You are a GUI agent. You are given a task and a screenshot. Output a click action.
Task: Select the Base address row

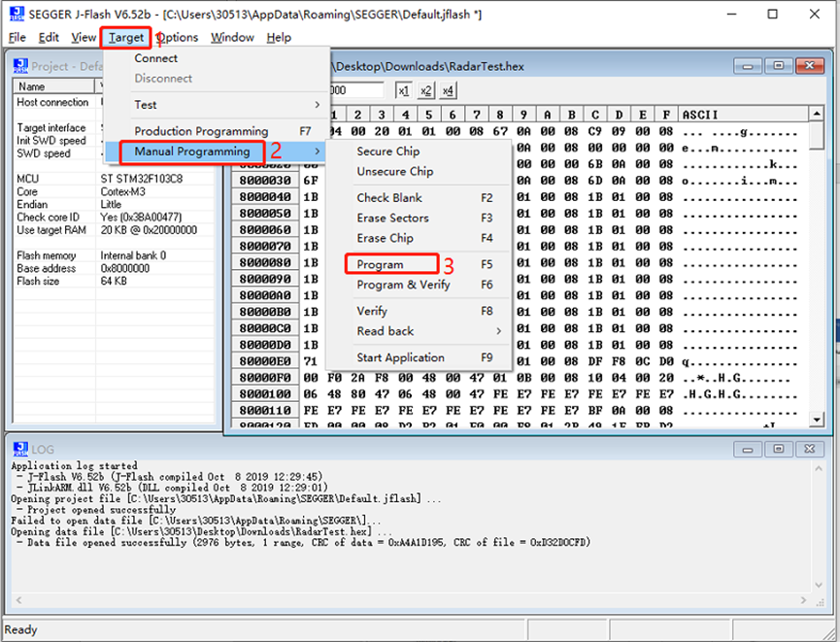(x=115, y=268)
